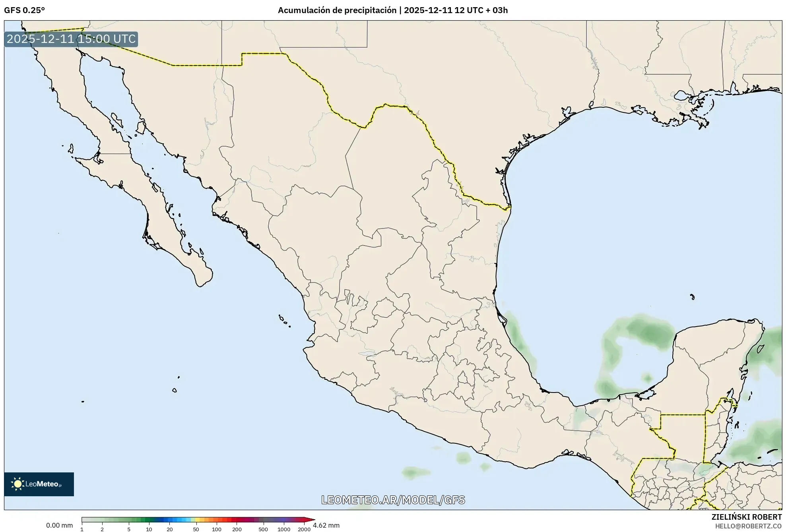
Task: Click the LeoMeteo sun logo
Action: click(x=17, y=484)
